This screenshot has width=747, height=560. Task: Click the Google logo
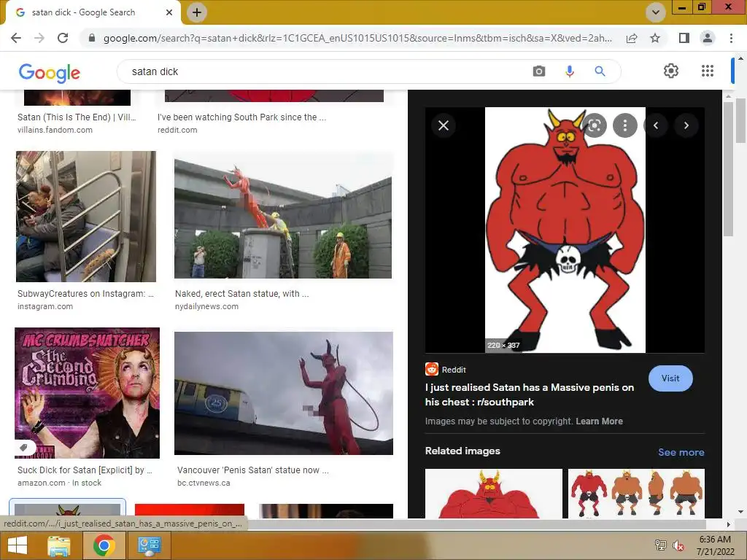tap(49, 72)
